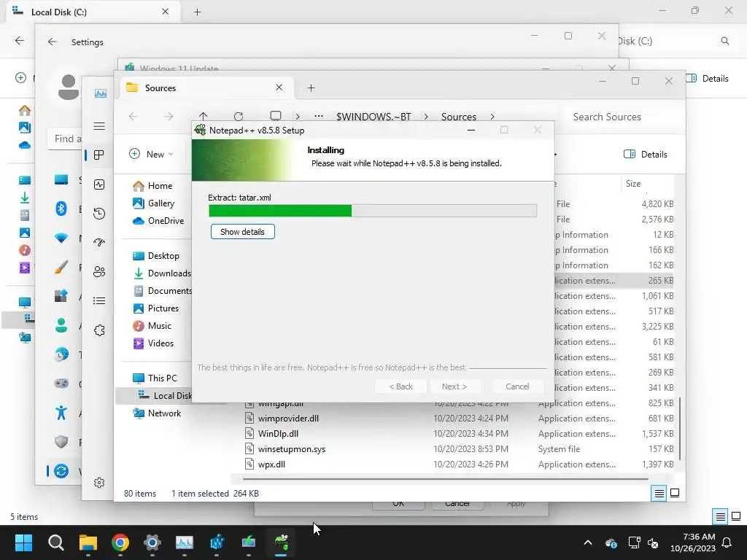Click the installer progress bar

[x=373, y=211]
